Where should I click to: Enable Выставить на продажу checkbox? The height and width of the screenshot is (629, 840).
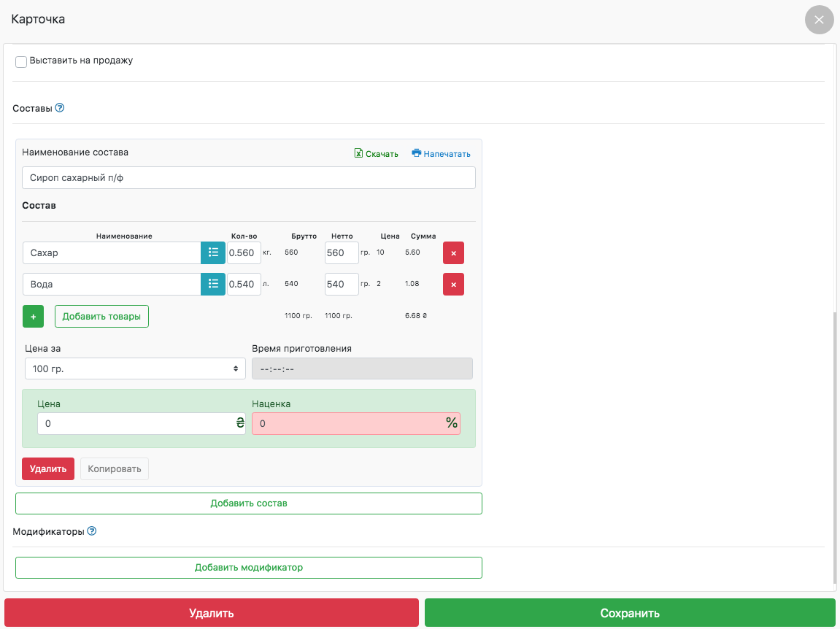21,62
